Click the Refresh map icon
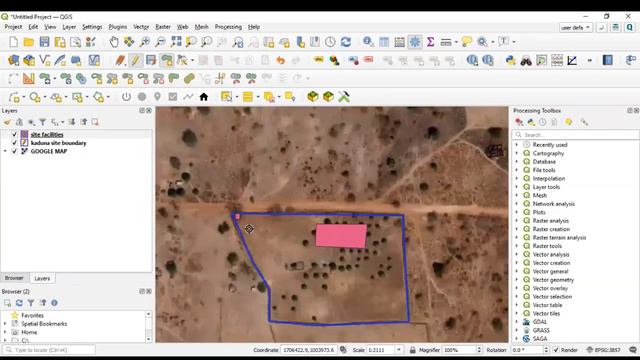Viewport: 640px width, 360px height. click(x=346, y=42)
